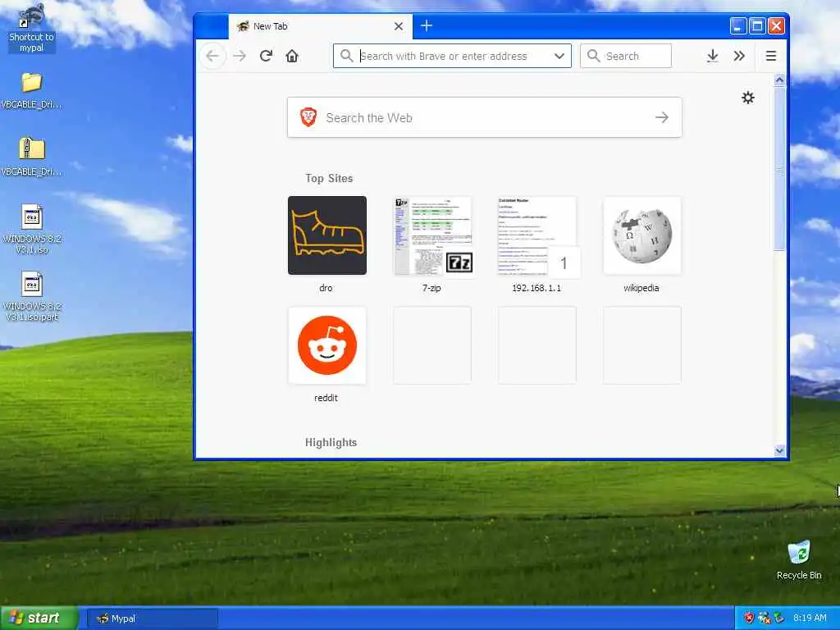
Task: Open the 7-zip top site tile
Action: [432, 235]
